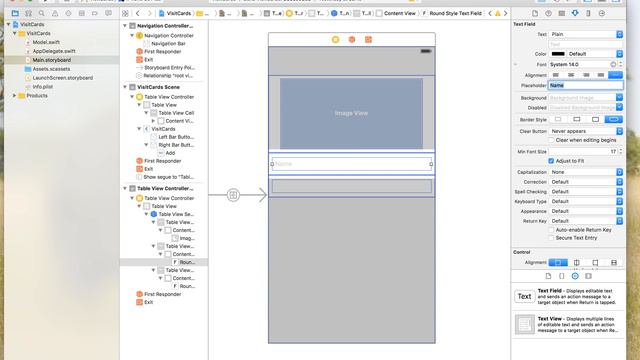Select the yellow Table View Controller dock icon

tap(336, 40)
